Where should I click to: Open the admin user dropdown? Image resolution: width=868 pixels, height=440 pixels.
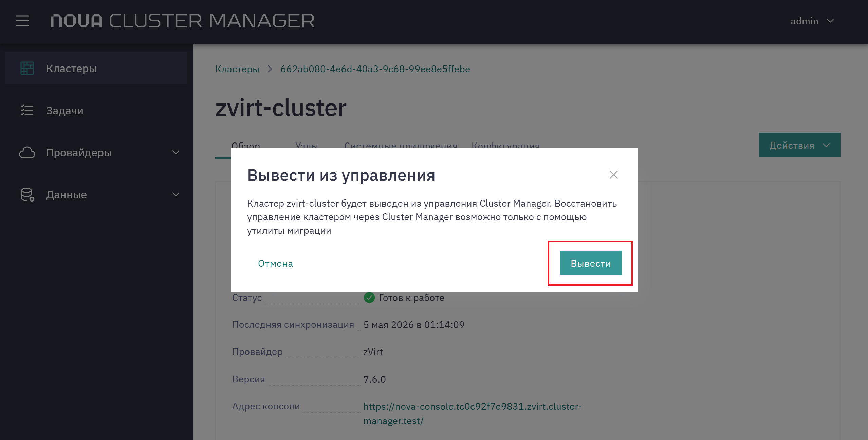[x=812, y=21]
